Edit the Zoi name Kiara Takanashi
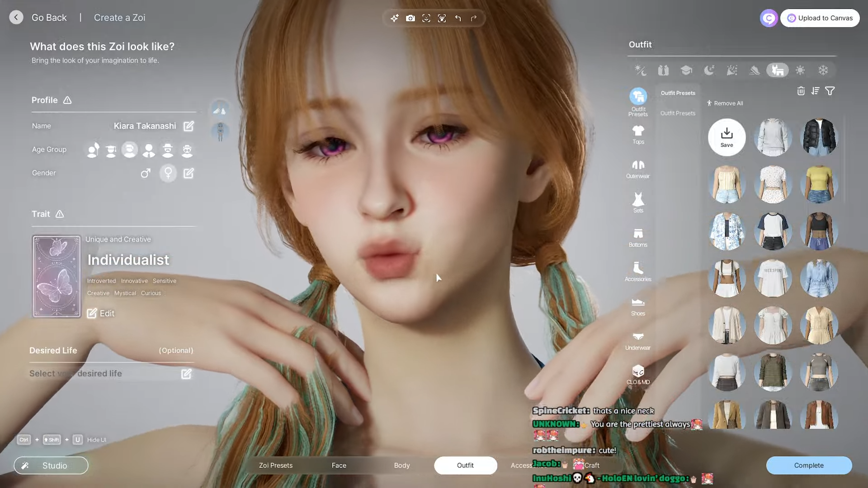868x488 pixels. click(x=189, y=126)
